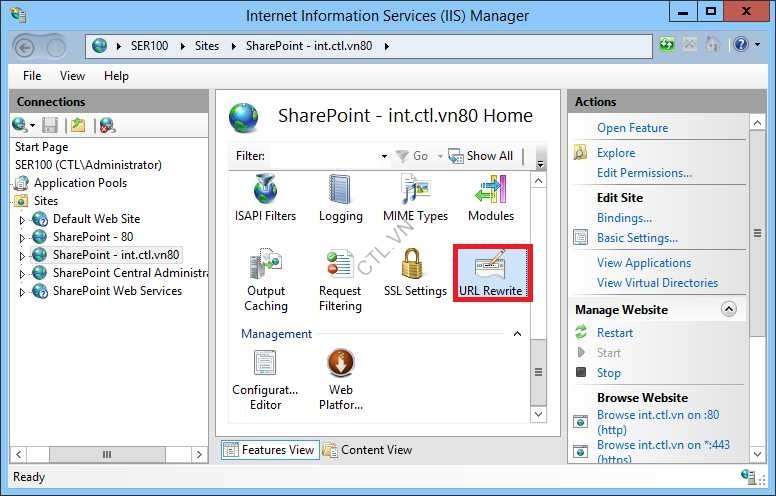Screen dimensions: 776x496
Task: Click the create new connection globe icon
Action: (20, 126)
